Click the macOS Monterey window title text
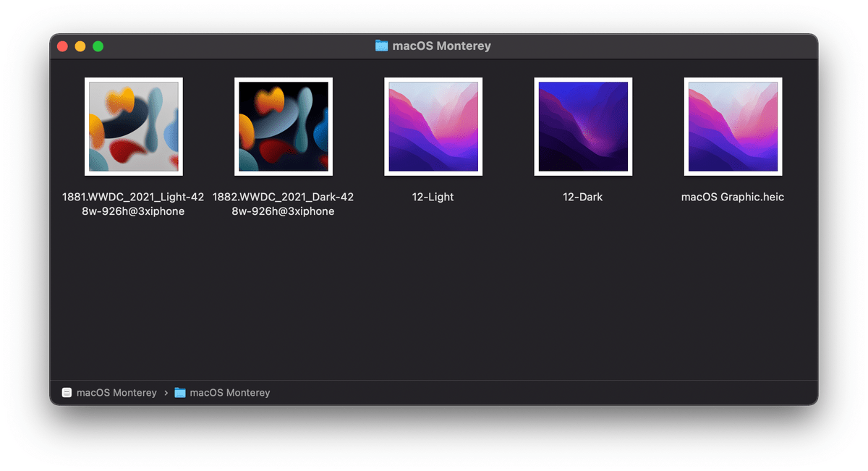 pyautogui.click(x=442, y=46)
